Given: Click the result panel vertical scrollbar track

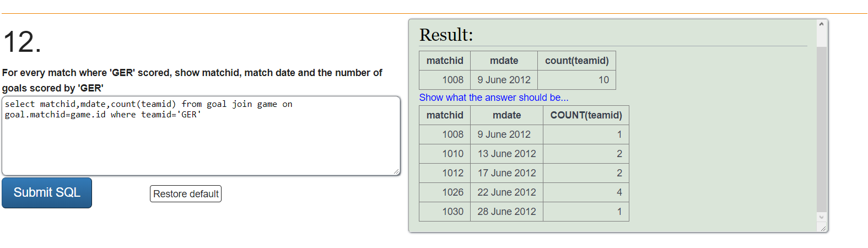Looking at the screenshot, I should (x=821, y=130).
